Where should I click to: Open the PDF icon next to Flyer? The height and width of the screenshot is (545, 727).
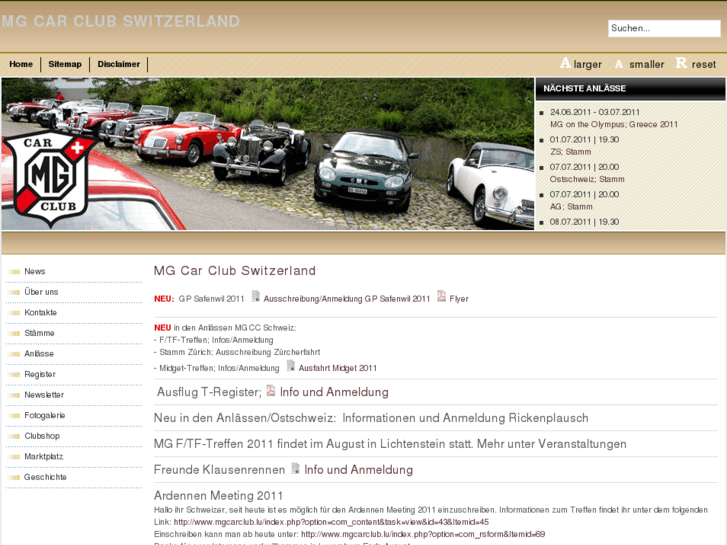(441, 296)
